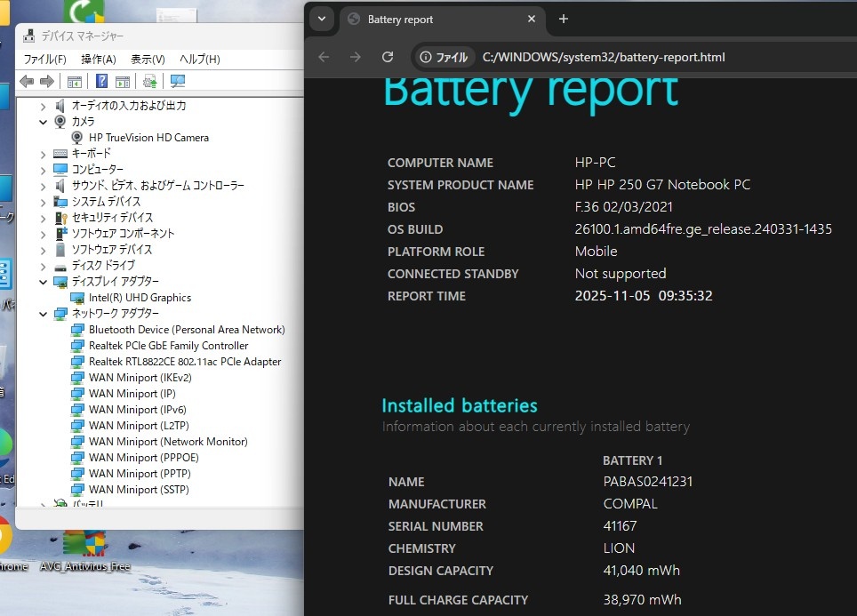Collapse the ネットワーク アダプター category
Viewport: 857px width, 616px height.
coord(43,314)
